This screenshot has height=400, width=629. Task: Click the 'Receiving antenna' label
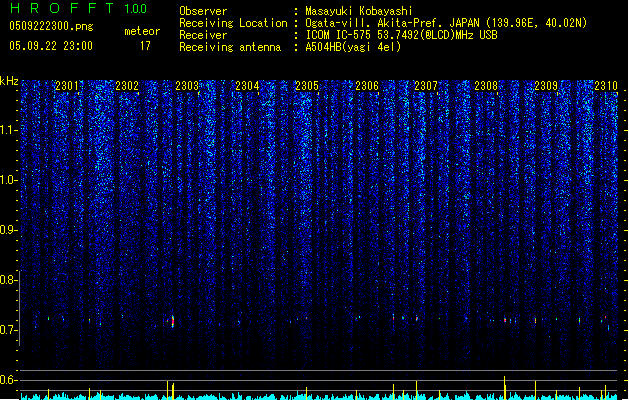pyautogui.click(x=230, y=47)
